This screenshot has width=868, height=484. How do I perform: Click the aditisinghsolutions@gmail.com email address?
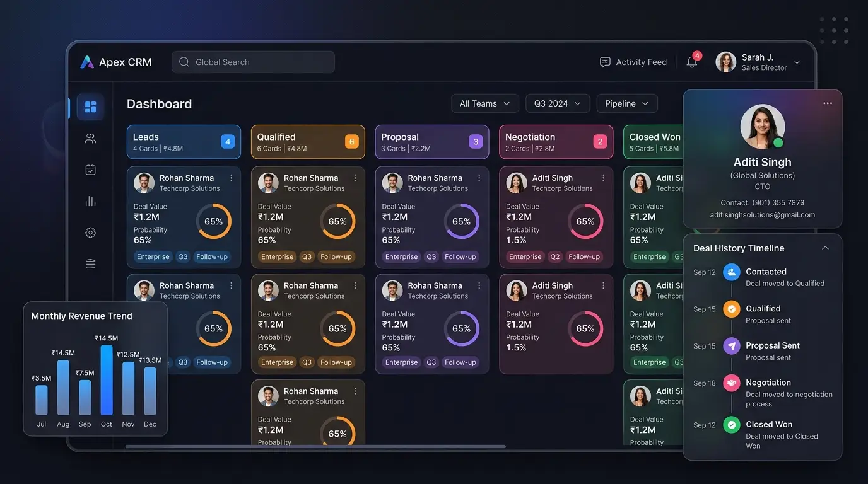(x=763, y=215)
